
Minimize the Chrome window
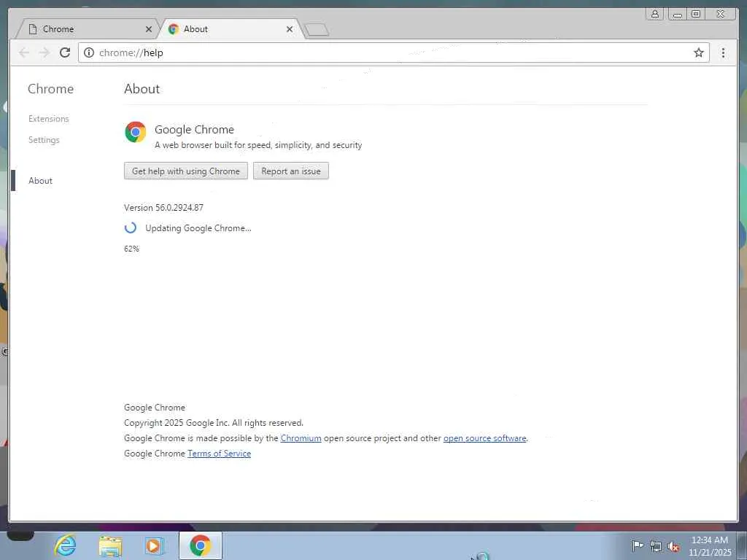[x=677, y=14]
